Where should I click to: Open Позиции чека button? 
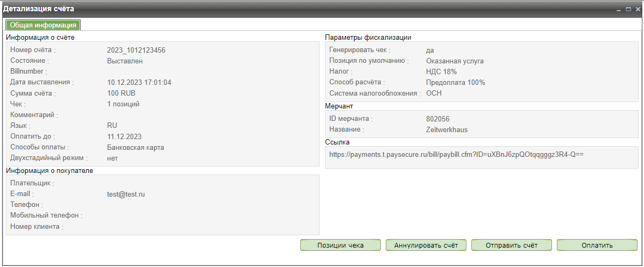click(341, 246)
